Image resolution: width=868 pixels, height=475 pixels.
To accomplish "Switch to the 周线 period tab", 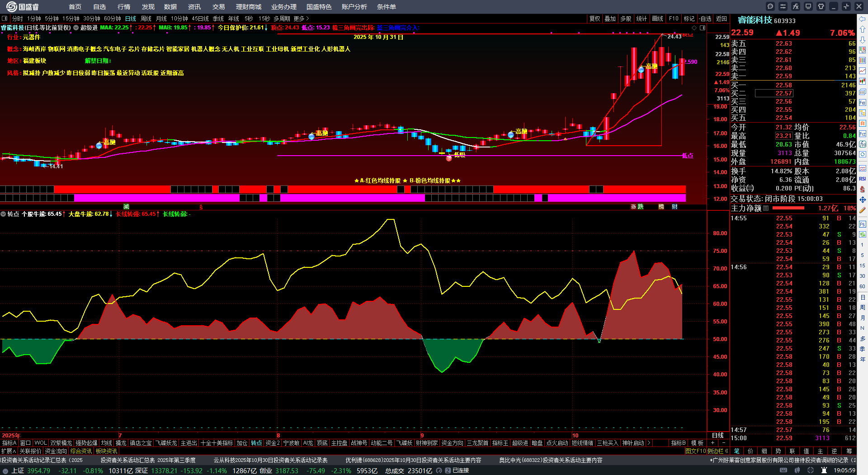I will pos(146,19).
